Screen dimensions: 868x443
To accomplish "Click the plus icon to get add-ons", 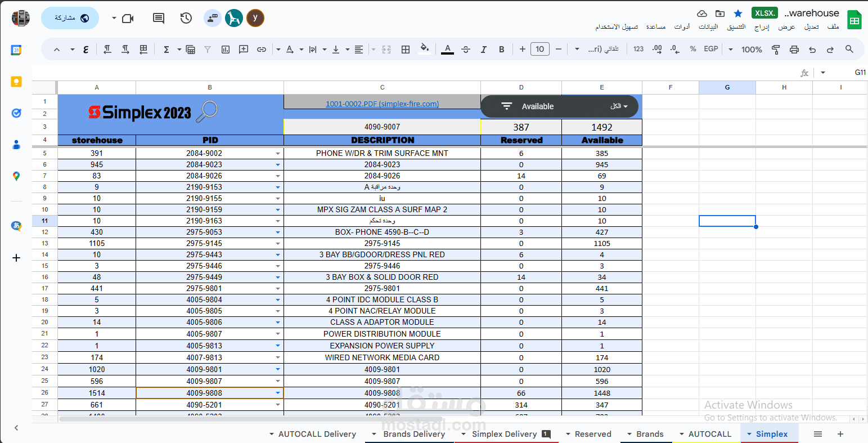I will coord(16,258).
